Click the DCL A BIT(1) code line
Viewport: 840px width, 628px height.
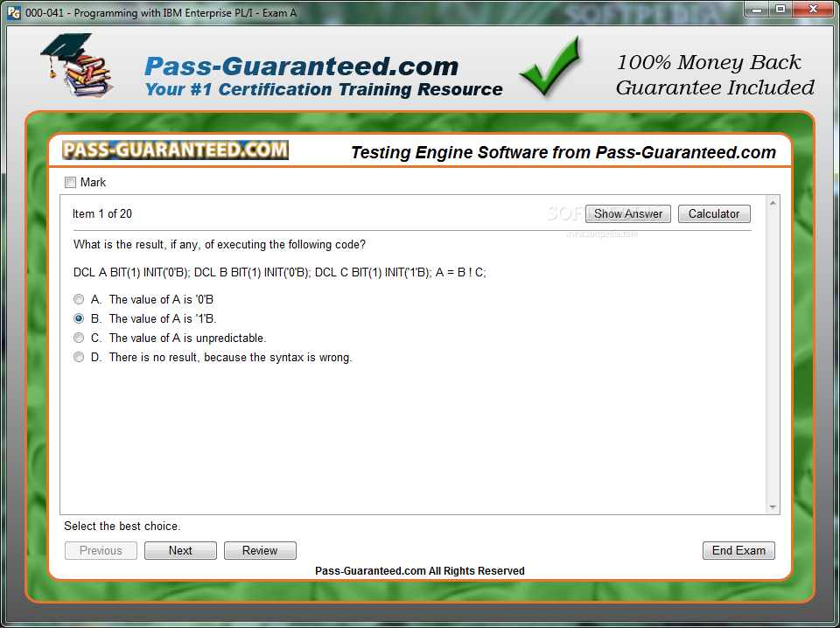(280, 273)
